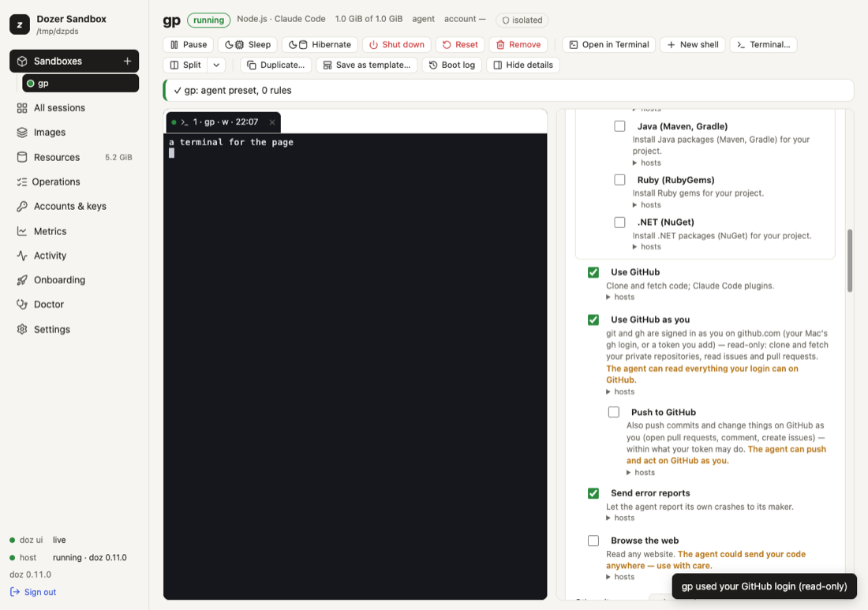Click the Dozer Sandbox logo icon
This screenshot has height=610, width=868.
(x=20, y=24)
